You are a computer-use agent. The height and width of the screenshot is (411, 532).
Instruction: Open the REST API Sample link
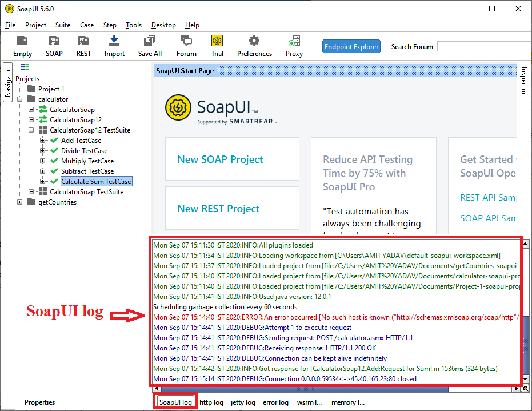point(488,198)
